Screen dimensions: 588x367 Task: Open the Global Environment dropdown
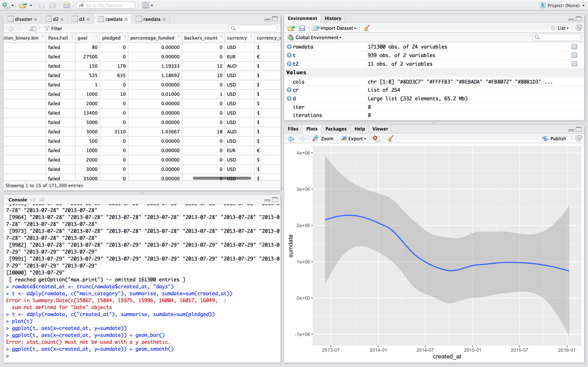point(318,37)
